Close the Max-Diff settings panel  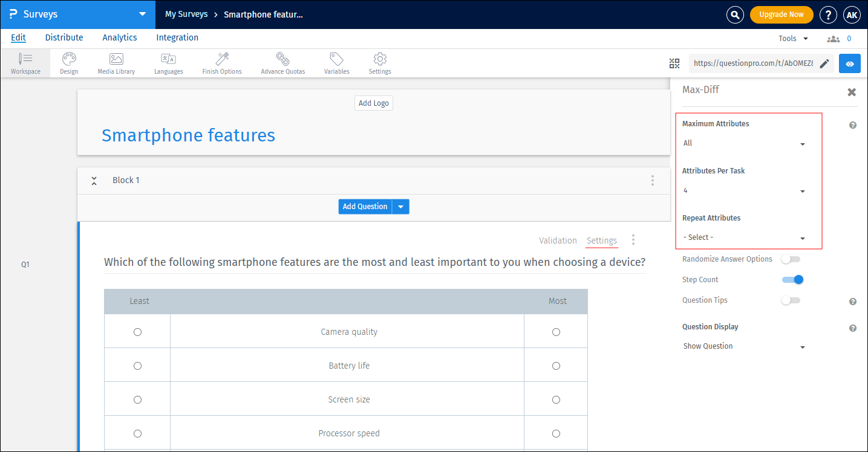tap(852, 92)
